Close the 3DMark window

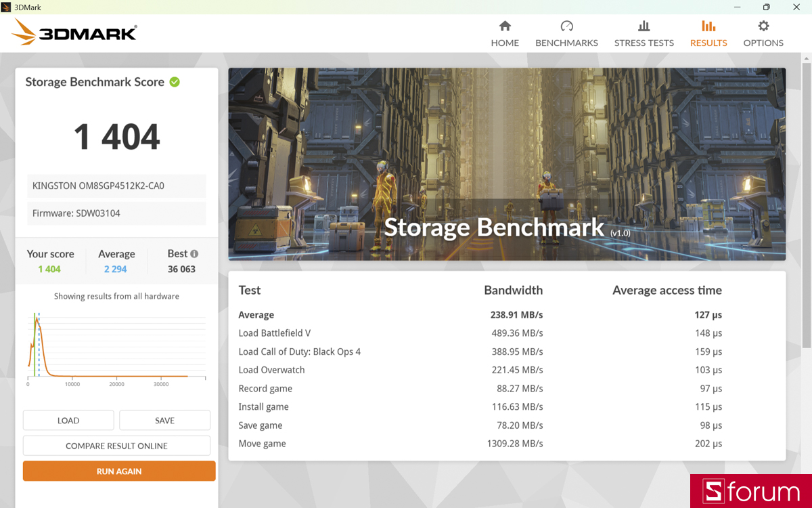pyautogui.click(x=796, y=7)
